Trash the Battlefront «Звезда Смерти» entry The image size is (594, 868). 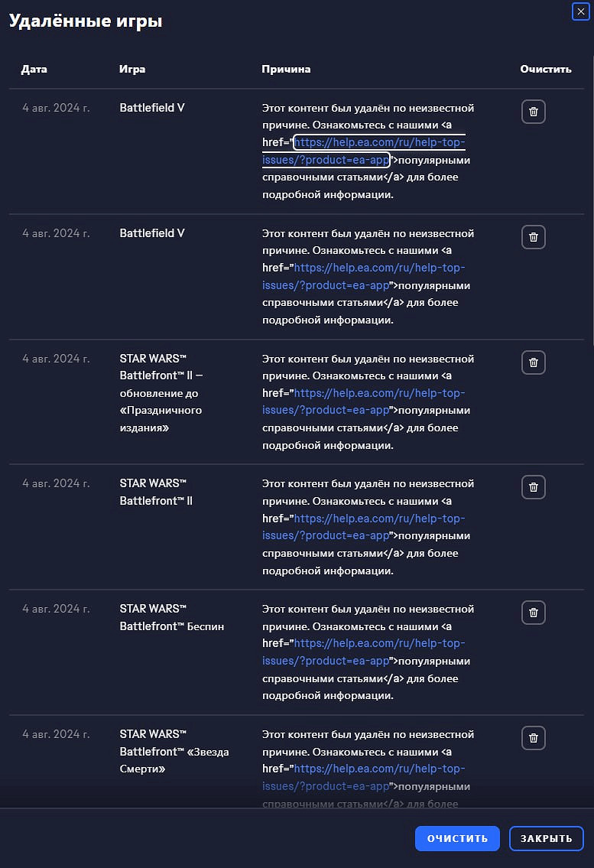pyautogui.click(x=534, y=738)
